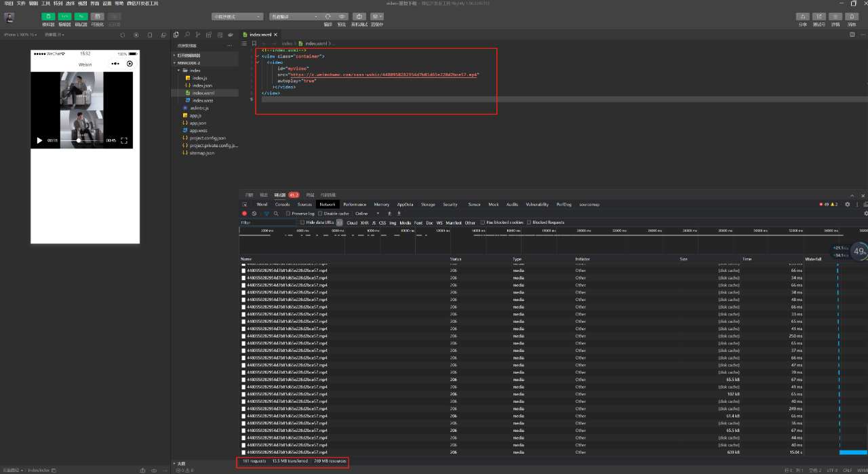Screen dimensions: 868x474
Task: Open the devtools settings gear icon
Action: click(847, 204)
